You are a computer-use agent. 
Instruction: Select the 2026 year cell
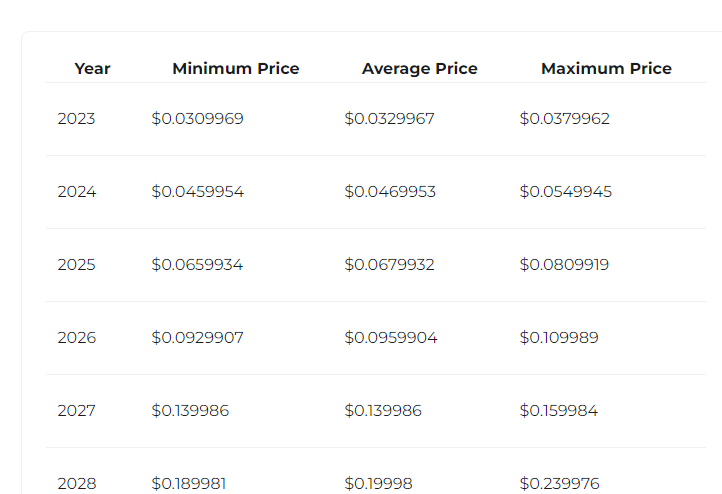[x=77, y=337]
